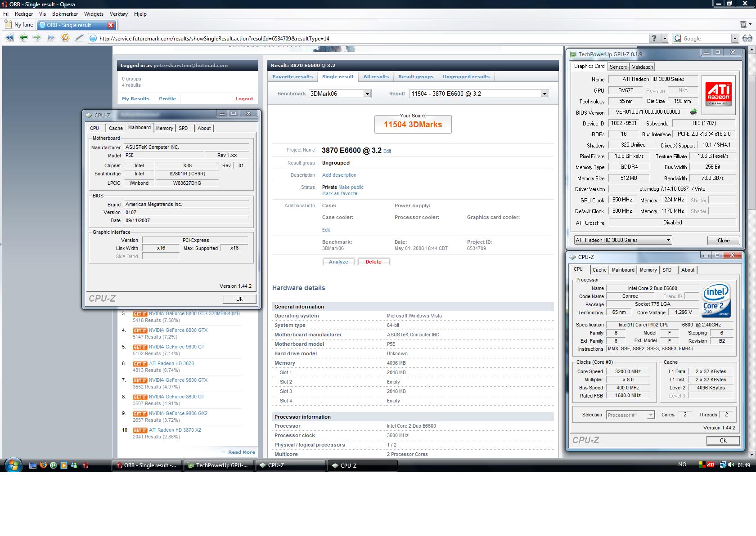The height and width of the screenshot is (536, 756).
Task: Switch to the Sensors tab in GPU-Z
Action: click(x=618, y=67)
